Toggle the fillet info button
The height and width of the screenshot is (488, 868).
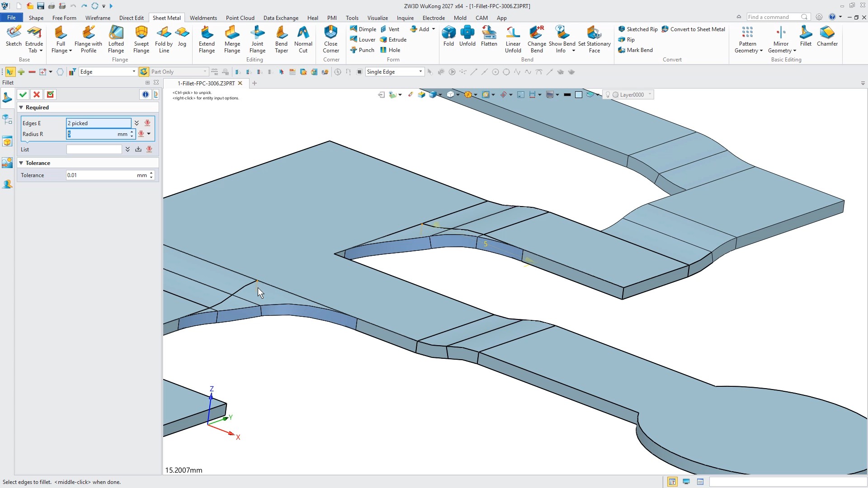[x=145, y=94]
